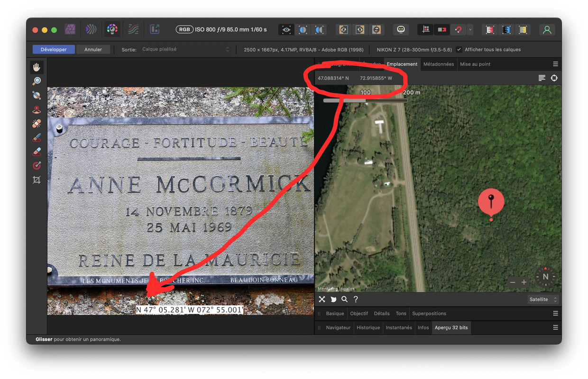Click the question mark help icon
Screen dimensions: 588x379
click(x=356, y=299)
